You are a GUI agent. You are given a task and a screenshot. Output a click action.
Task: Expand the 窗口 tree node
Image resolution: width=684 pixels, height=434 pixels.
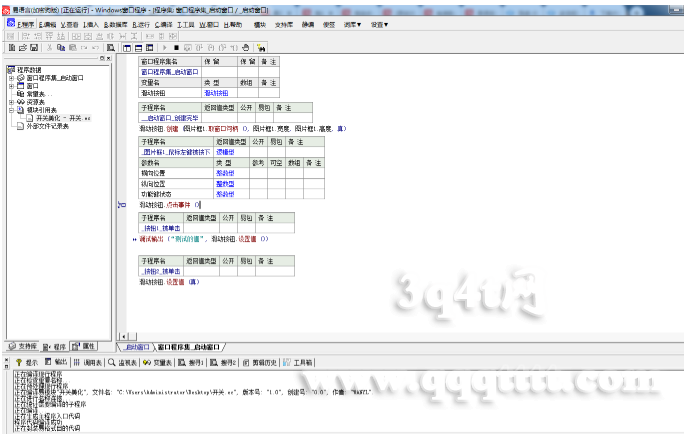pyautogui.click(x=11, y=86)
